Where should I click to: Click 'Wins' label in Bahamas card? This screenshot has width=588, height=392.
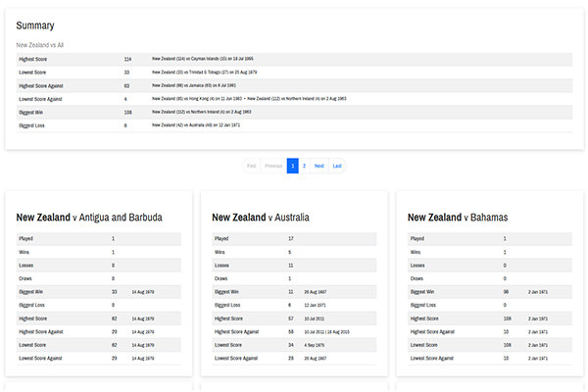click(416, 252)
